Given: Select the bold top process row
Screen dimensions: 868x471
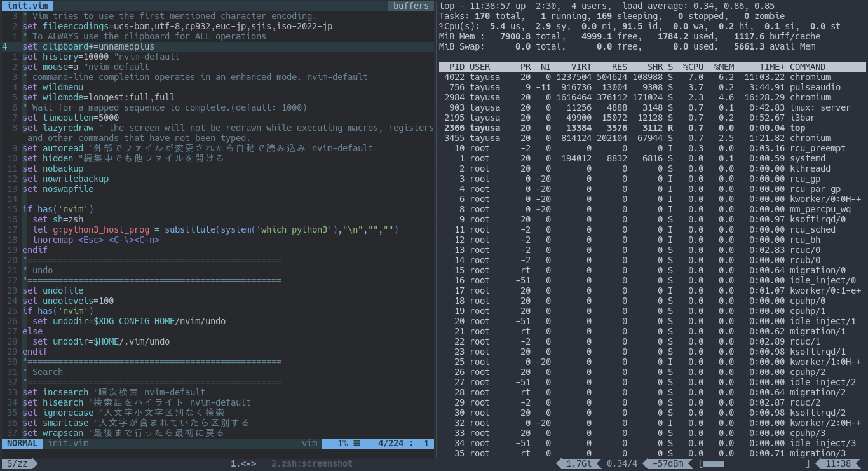Looking at the screenshot, I should pos(652,128).
